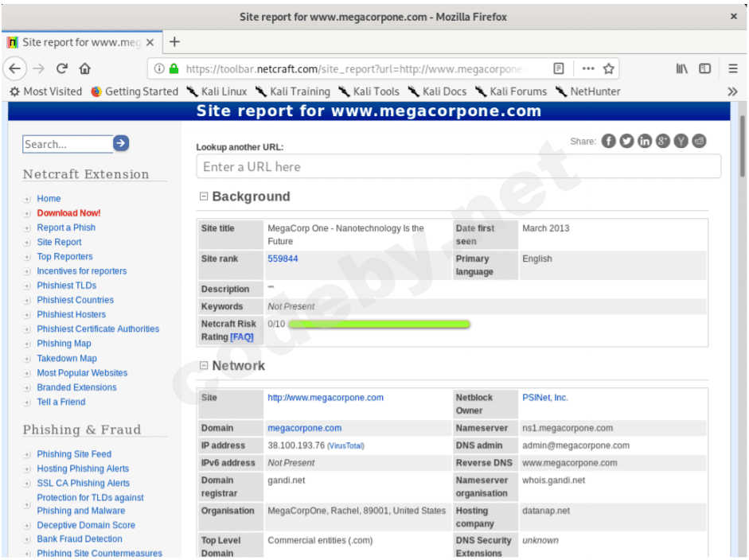Image resolution: width=749 pixels, height=560 pixels.
Task: Select the admin@megacorpone.com DNS admin value
Action: (x=575, y=445)
